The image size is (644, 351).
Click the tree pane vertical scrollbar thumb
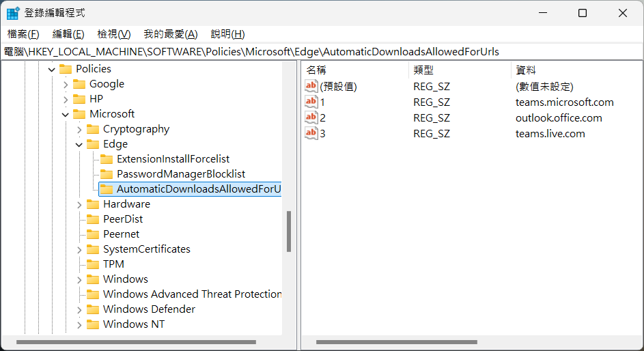pos(289,231)
